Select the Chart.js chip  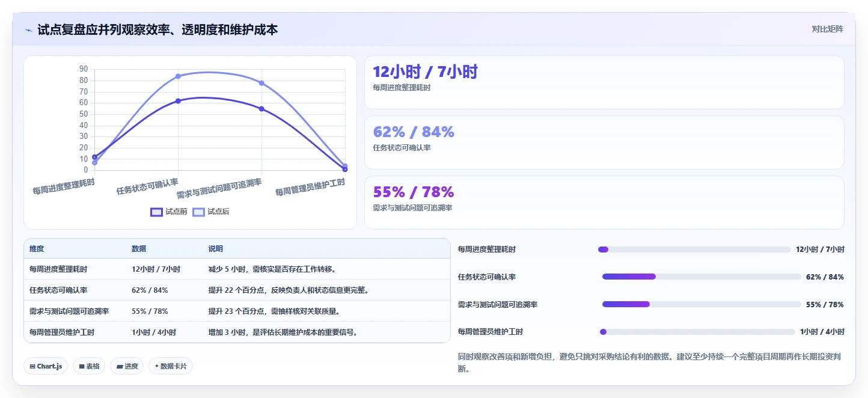(x=46, y=366)
